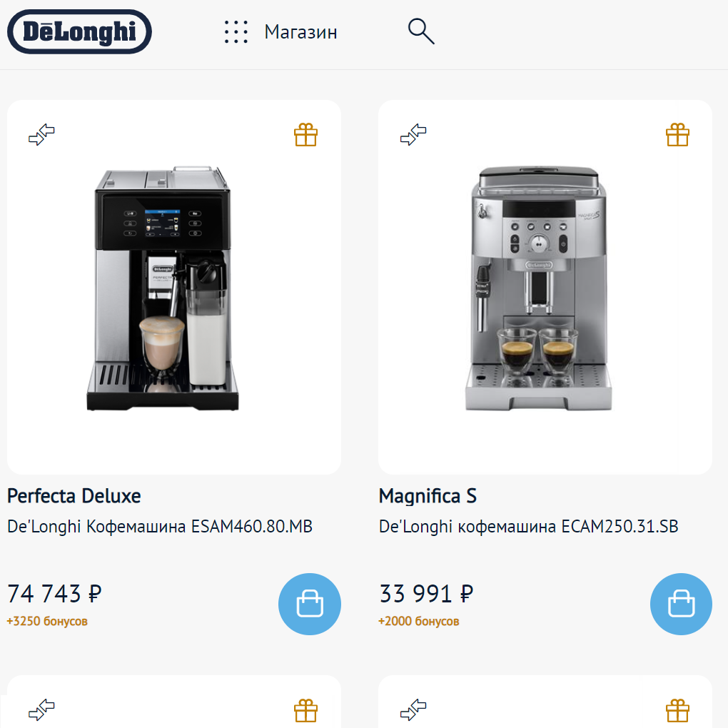The width and height of the screenshot is (728, 728).
Task: Open the dotted grid menu icon
Action: [236, 32]
